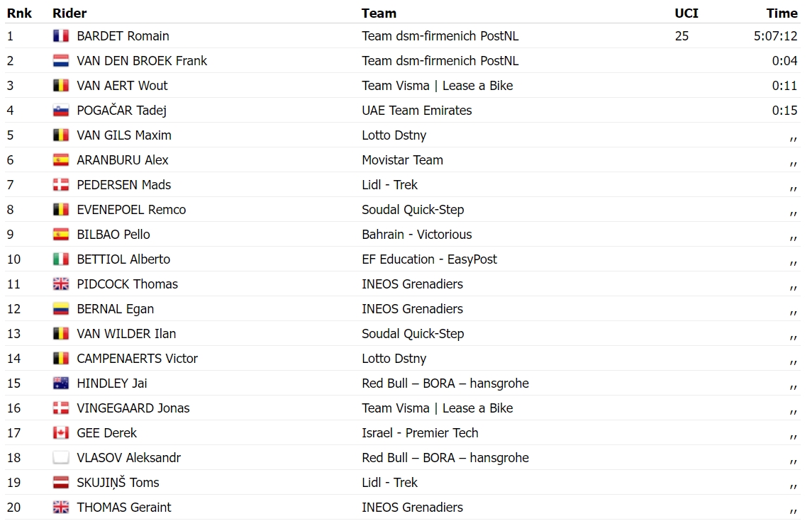Screen dimensions: 812x521
Task: Click the Netherlands flag beside VAN DEN BROEK
Action: pos(60,60)
